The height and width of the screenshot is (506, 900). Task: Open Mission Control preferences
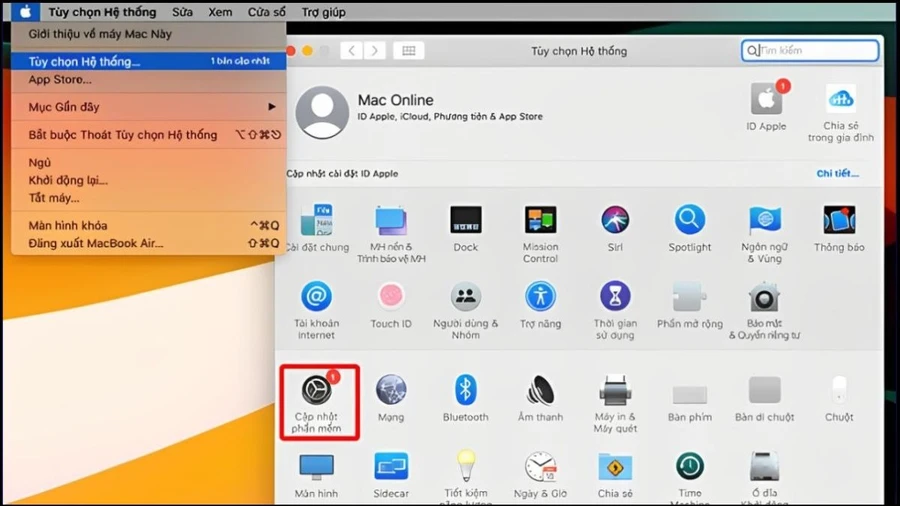[x=540, y=234]
